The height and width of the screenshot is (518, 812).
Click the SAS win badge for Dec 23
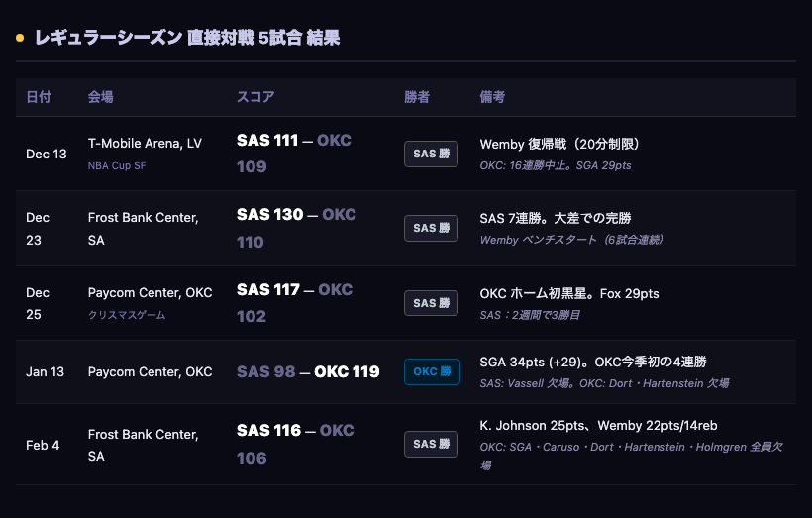[x=431, y=228]
